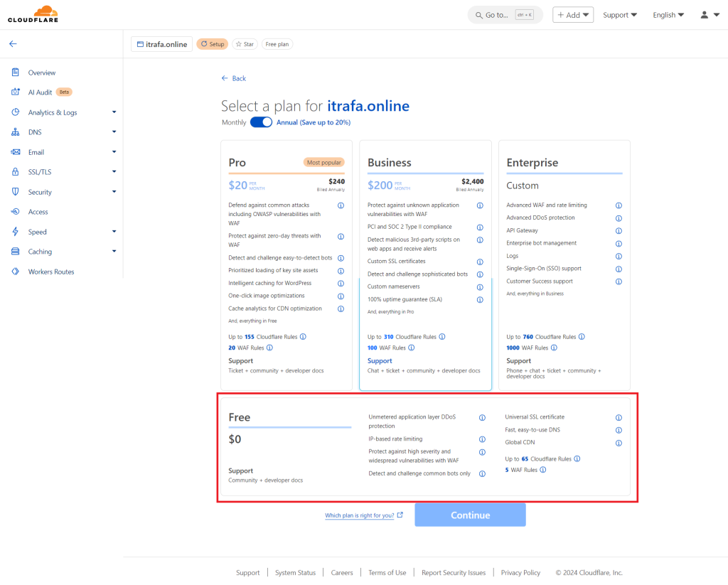Click info icon for Intelligent caching for WordPress
Screen dimensions: 728x585
click(341, 283)
